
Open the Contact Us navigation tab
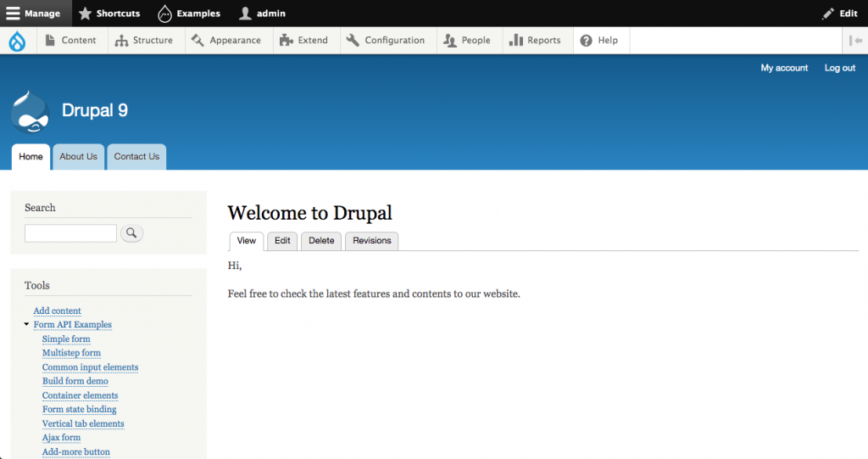coord(136,157)
